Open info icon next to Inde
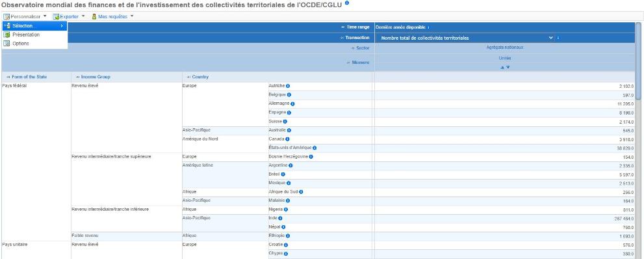 (x=281, y=218)
